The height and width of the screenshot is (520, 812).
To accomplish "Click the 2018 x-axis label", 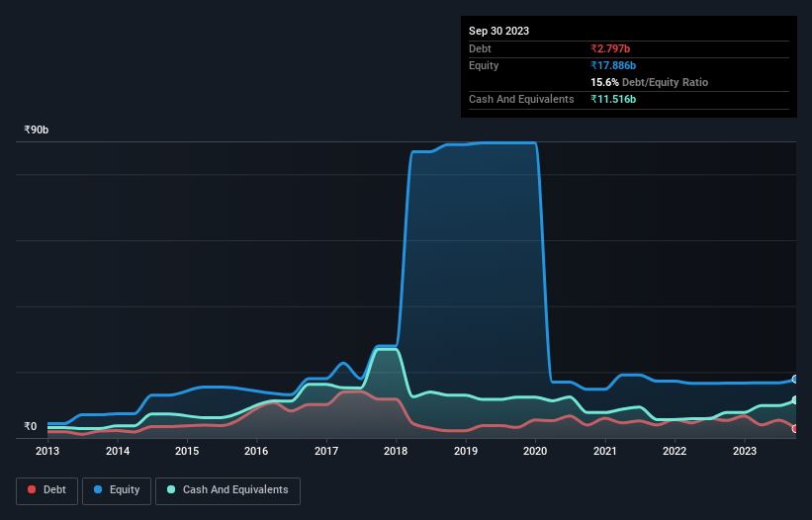I will (396, 451).
